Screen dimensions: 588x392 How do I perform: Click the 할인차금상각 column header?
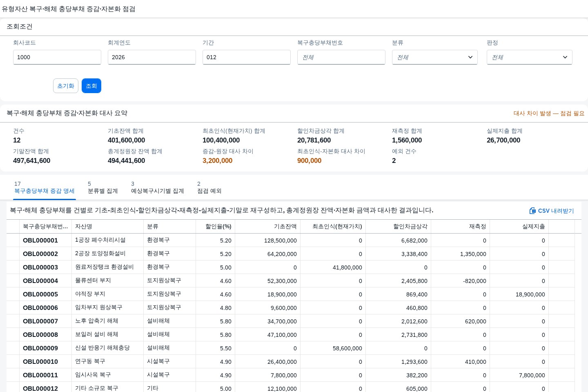[399, 226]
